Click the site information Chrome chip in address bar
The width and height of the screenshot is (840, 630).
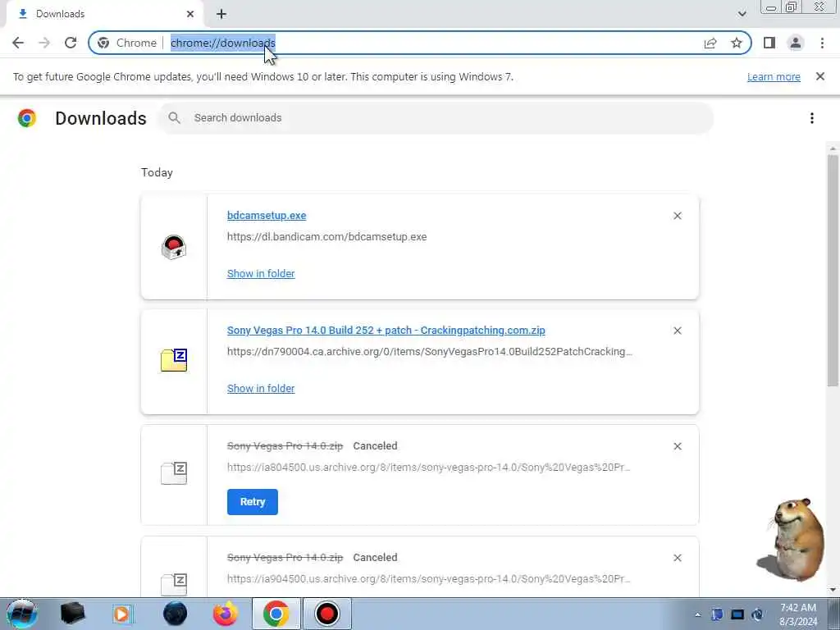[x=128, y=43]
